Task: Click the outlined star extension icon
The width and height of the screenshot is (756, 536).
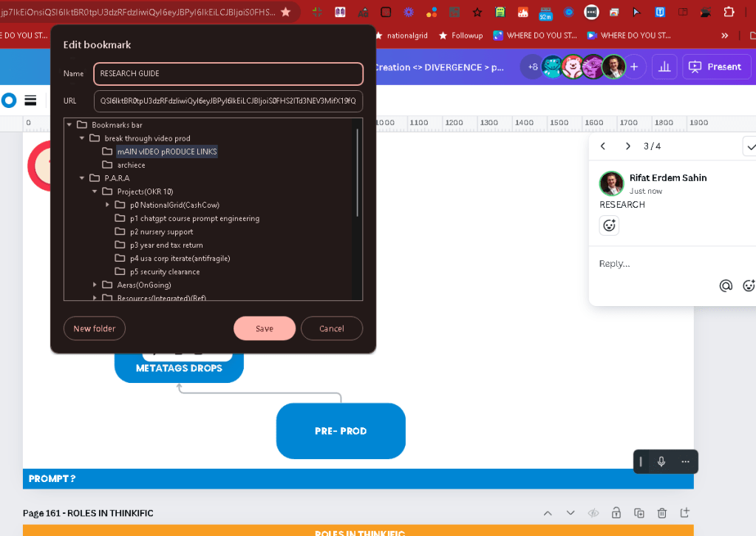Action: [x=477, y=12]
